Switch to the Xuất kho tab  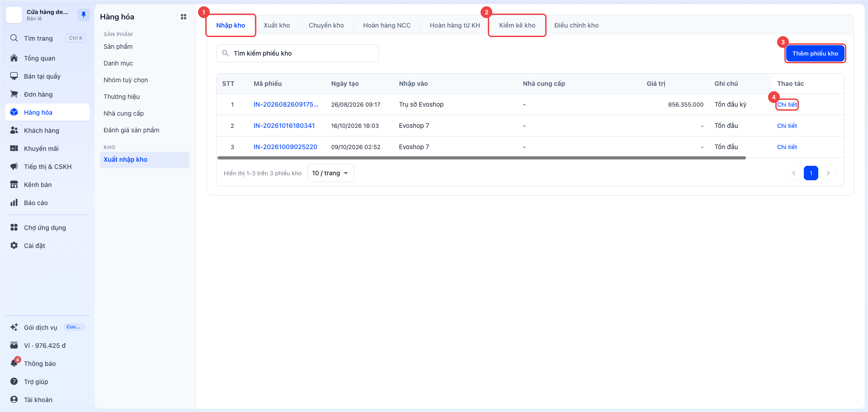tap(277, 25)
